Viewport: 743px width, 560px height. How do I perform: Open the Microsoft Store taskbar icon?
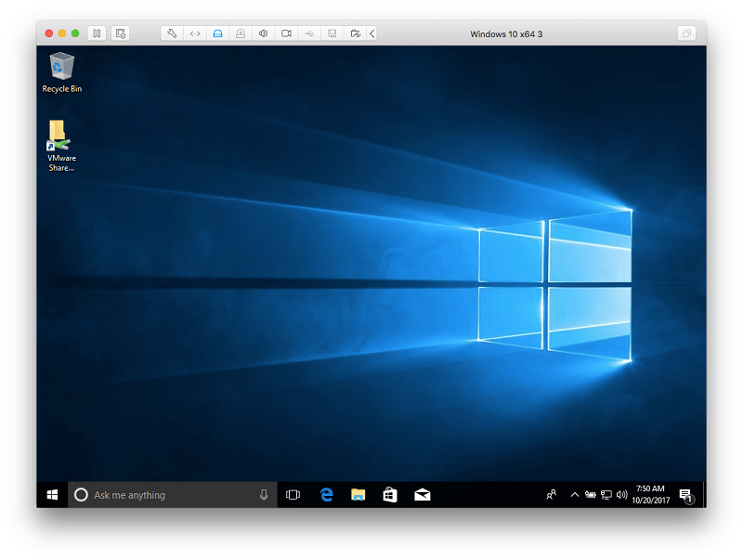click(390, 495)
